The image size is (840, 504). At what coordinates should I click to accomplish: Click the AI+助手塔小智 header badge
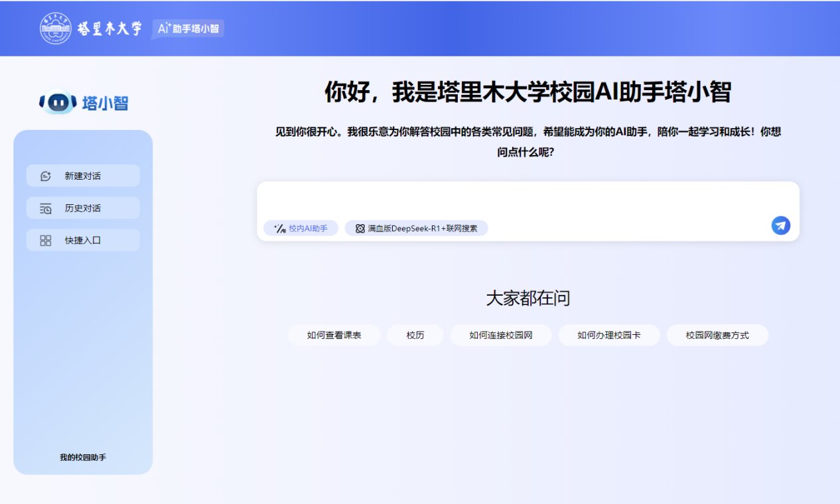point(188,29)
